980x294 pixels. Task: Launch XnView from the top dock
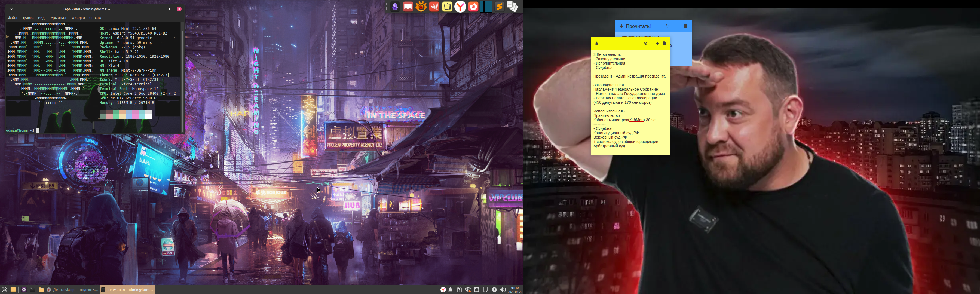pos(421,7)
